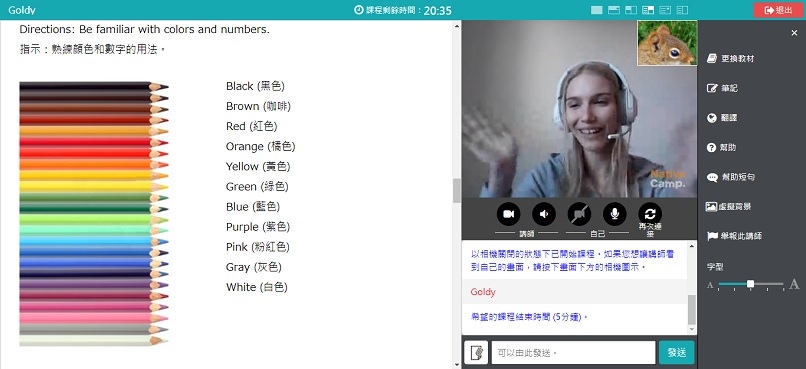Toggle your own microphone button

615,214
